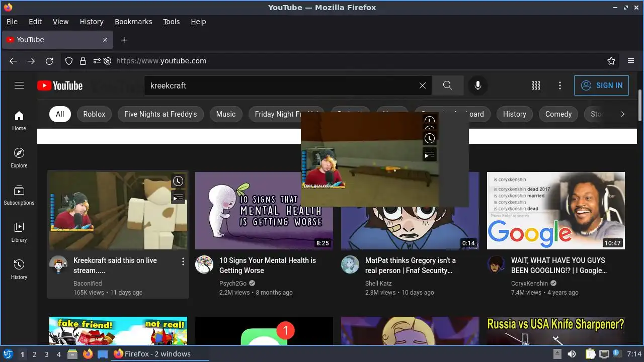Open a new browser tab
Image resolution: width=644 pixels, height=362 pixels.
[x=124, y=40]
